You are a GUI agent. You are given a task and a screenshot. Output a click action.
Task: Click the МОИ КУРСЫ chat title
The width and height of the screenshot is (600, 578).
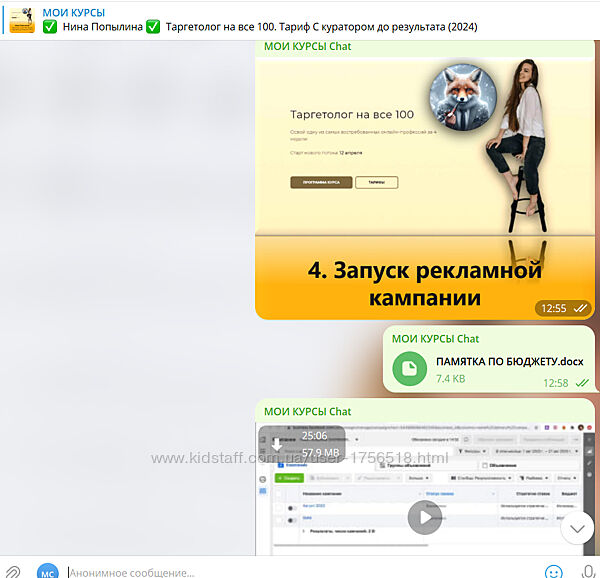click(x=73, y=11)
